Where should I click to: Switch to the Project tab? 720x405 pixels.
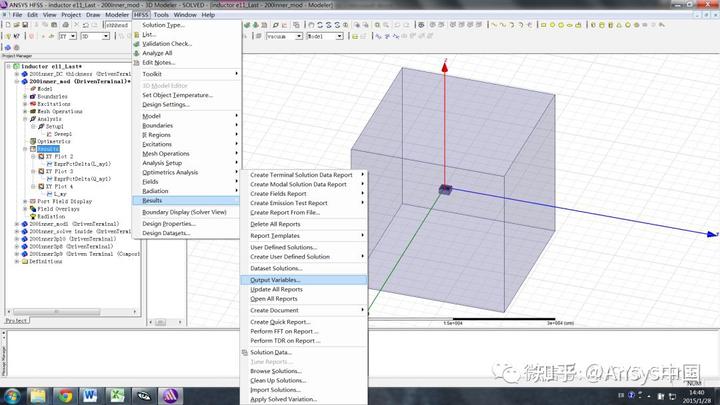coord(16,321)
